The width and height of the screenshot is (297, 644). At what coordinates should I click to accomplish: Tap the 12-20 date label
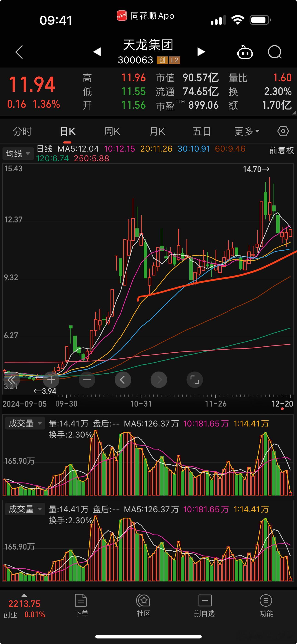coord(282,404)
